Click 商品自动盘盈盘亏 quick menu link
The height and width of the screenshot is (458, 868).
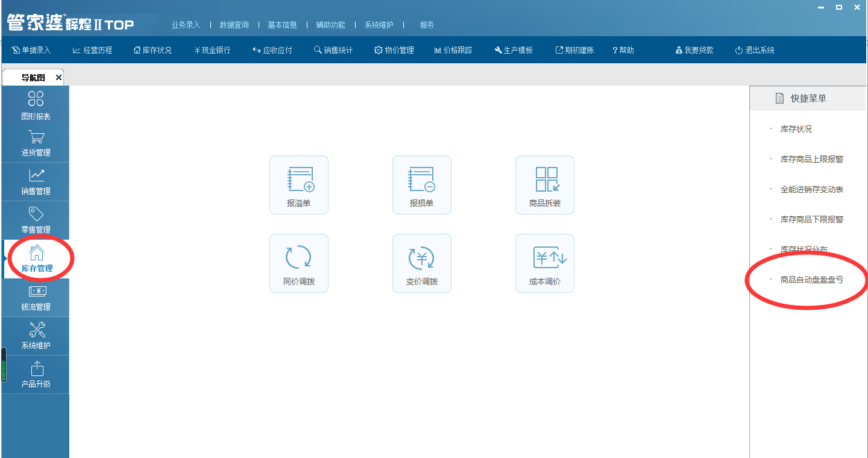(x=811, y=280)
